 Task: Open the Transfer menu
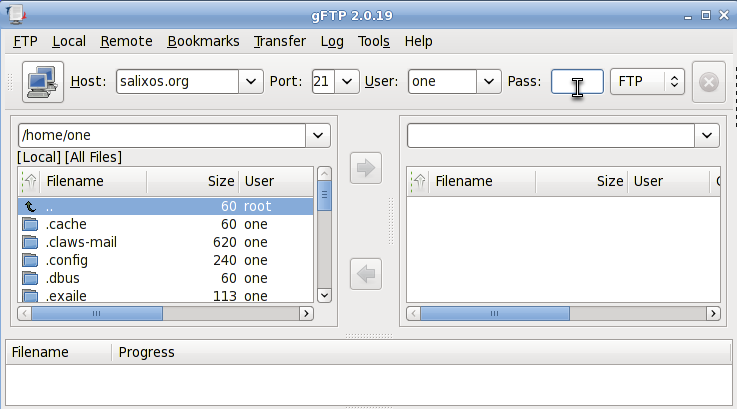(280, 41)
